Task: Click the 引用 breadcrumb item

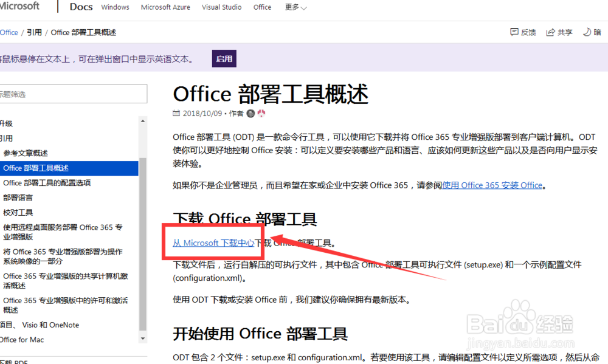Action: click(34, 33)
